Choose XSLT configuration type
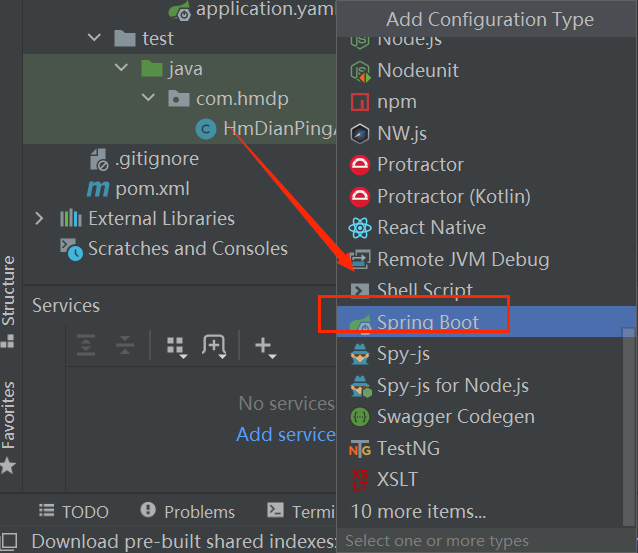This screenshot has width=638, height=553. pyautogui.click(x=486, y=480)
